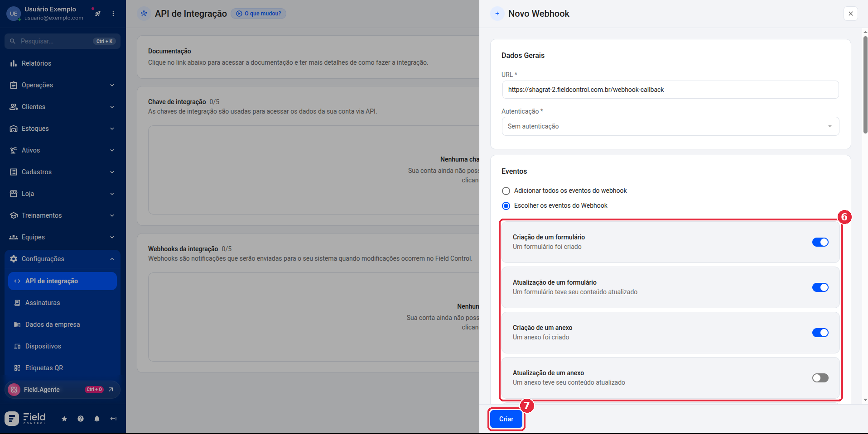
Task: Open the three-dot user menu
Action: point(113,14)
